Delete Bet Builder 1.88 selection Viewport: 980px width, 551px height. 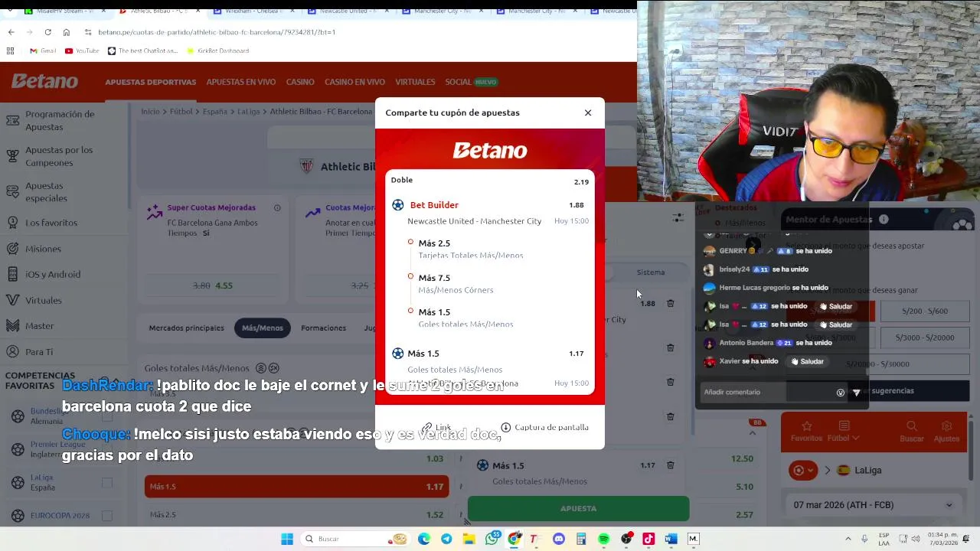tap(670, 304)
